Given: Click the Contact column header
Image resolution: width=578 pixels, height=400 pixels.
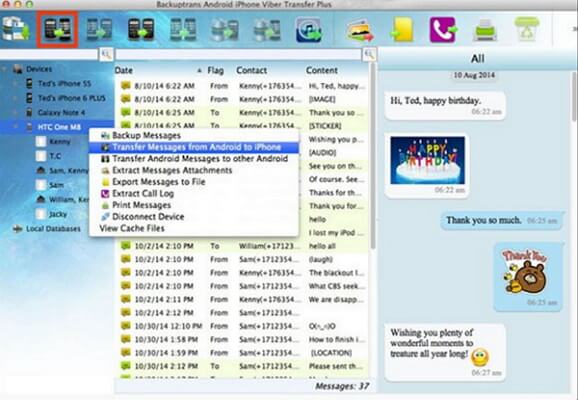Looking at the screenshot, I should (251, 70).
